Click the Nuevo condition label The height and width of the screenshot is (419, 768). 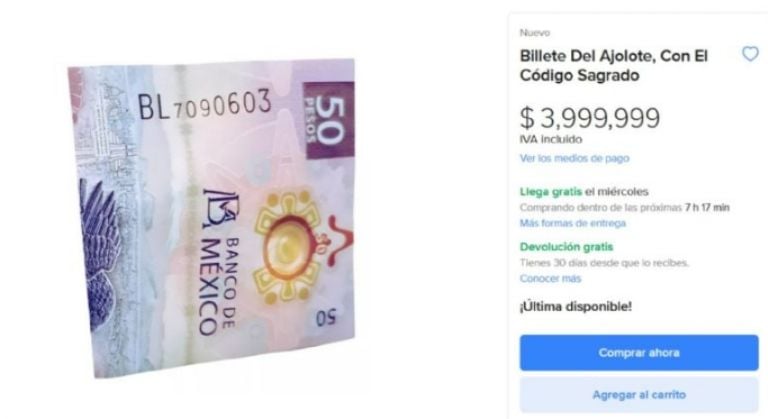pyautogui.click(x=534, y=33)
